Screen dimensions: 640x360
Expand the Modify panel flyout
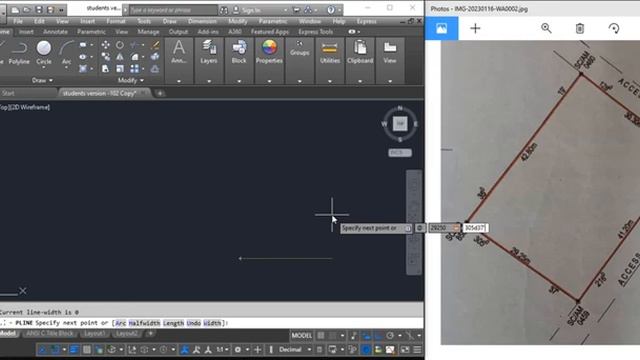(131, 80)
